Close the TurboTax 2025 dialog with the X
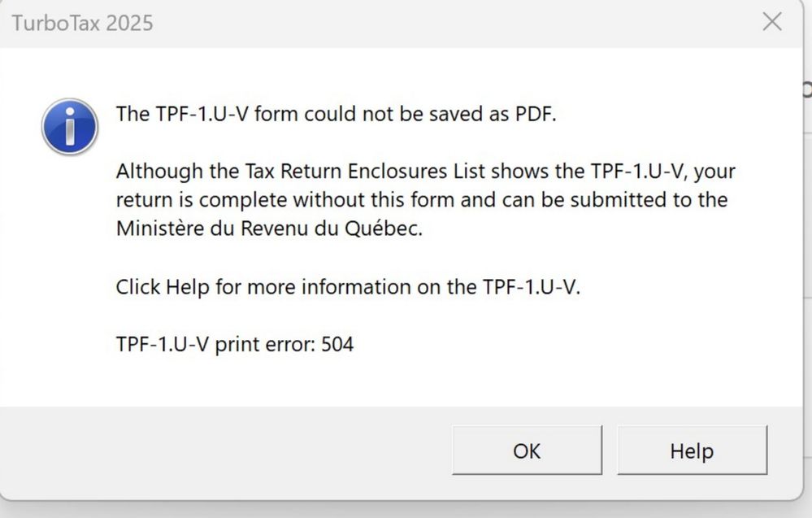Image resolution: width=812 pixels, height=518 pixels. [771, 22]
